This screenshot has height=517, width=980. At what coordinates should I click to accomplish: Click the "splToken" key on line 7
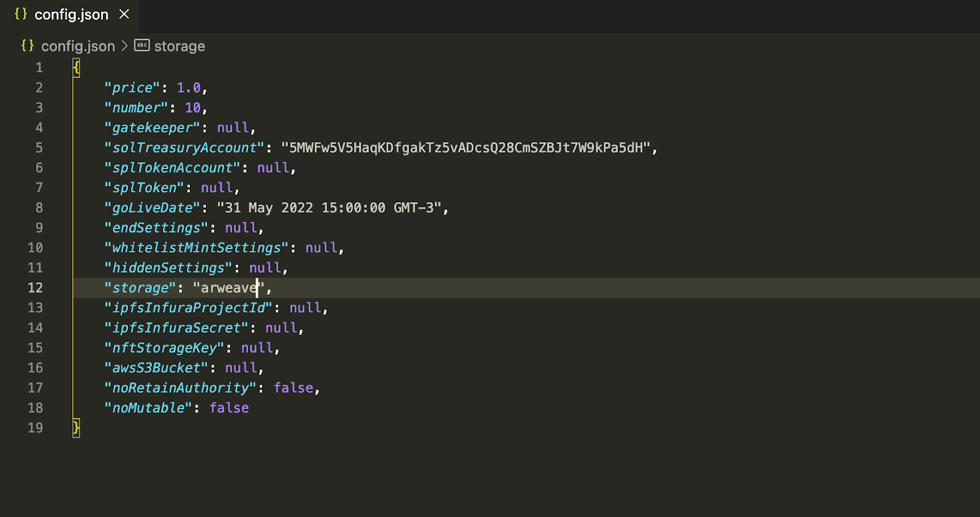click(144, 188)
